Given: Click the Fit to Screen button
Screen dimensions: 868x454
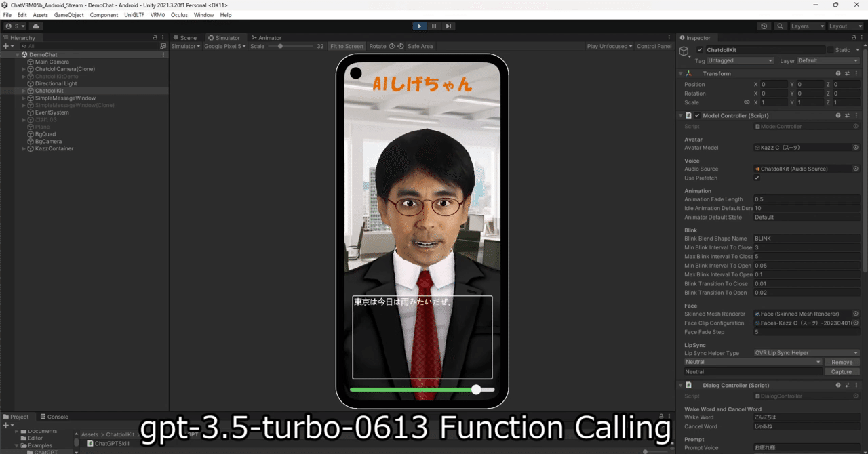Looking at the screenshot, I should pos(347,46).
